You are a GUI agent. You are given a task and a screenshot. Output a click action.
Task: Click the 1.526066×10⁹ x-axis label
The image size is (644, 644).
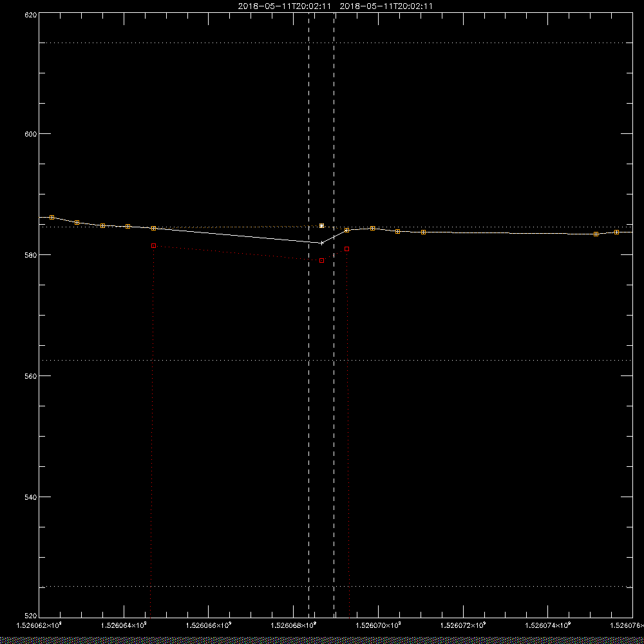[x=209, y=625]
